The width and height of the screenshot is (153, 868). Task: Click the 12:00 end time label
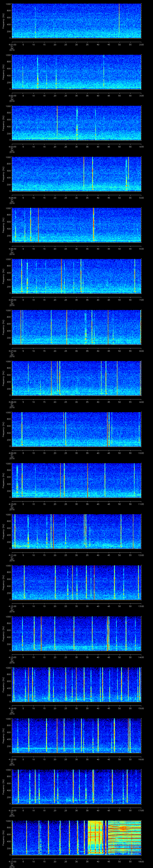pyautogui.click(x=141, y=555)
